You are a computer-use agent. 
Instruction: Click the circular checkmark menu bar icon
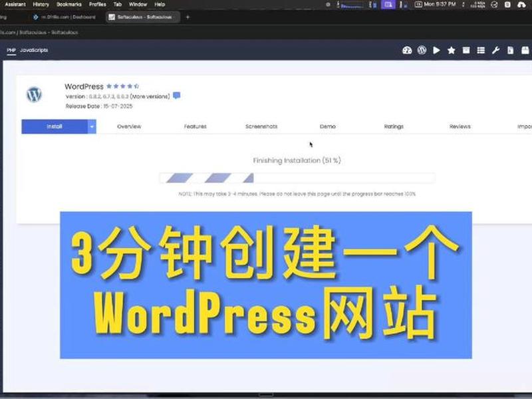(494, 5)
